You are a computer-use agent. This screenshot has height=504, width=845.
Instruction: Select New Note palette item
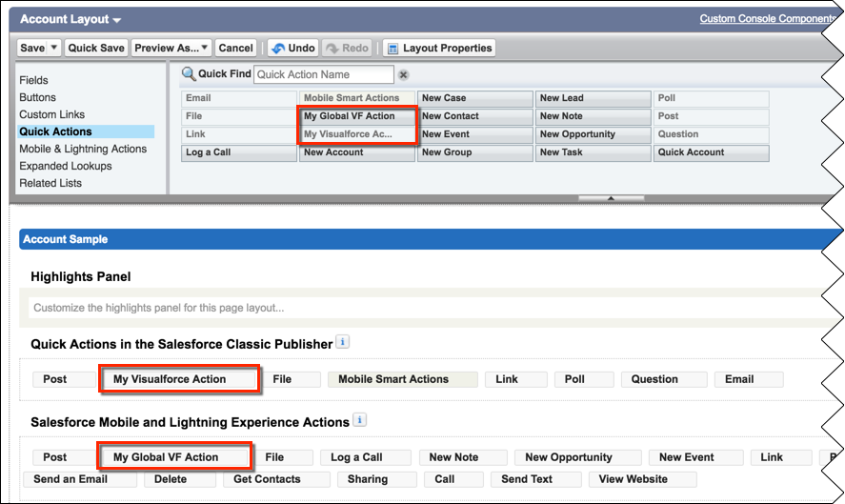pyautogui.click(x=593, y=116)
